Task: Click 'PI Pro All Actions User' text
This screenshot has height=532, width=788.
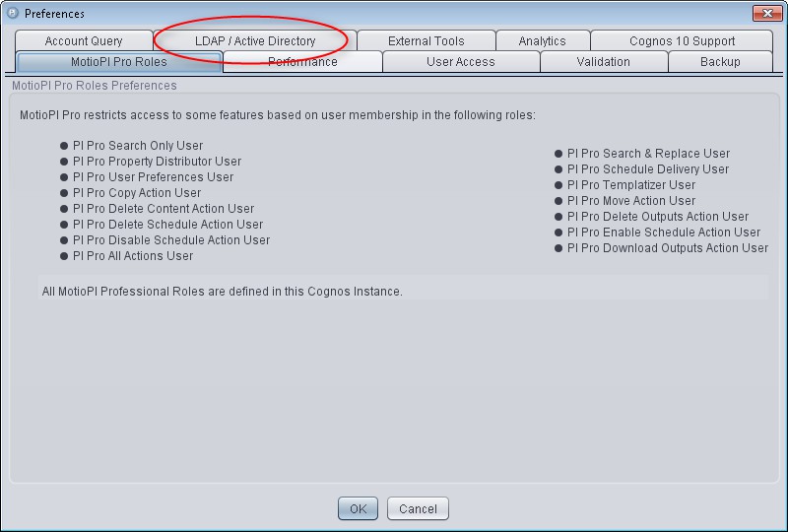Action: click(133, 256)
